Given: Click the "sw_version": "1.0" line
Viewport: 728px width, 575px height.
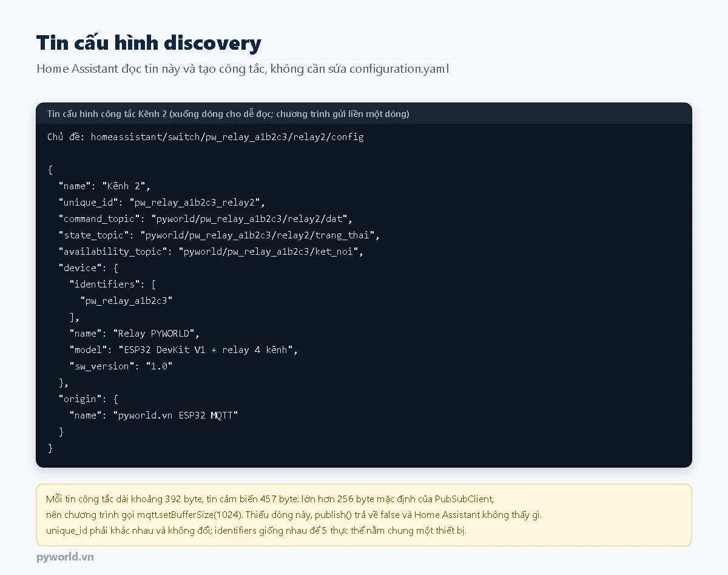Looking at the screenshot, I should (x=121, y=366).
